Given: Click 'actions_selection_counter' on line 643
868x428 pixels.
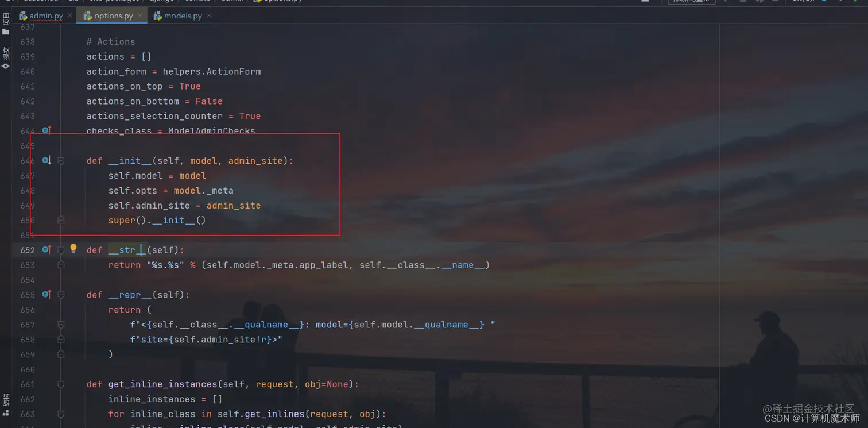Looking at the screenshot, I should pos(154,116).
